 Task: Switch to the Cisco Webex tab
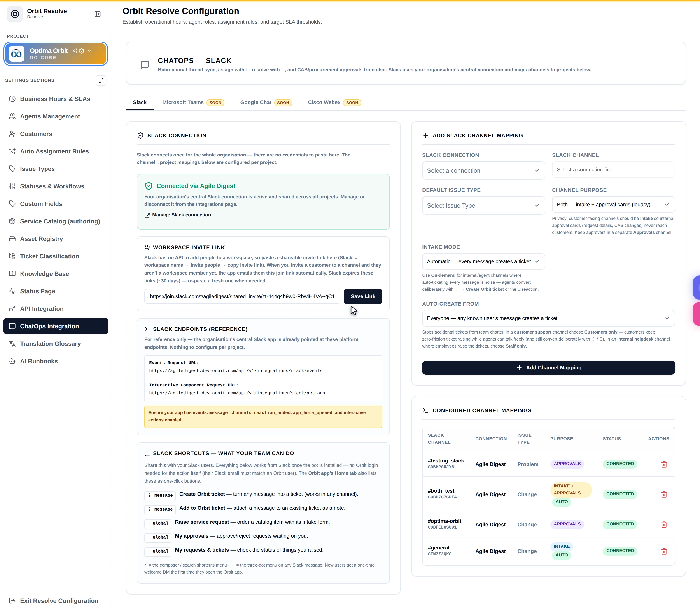tap(334, 103)
